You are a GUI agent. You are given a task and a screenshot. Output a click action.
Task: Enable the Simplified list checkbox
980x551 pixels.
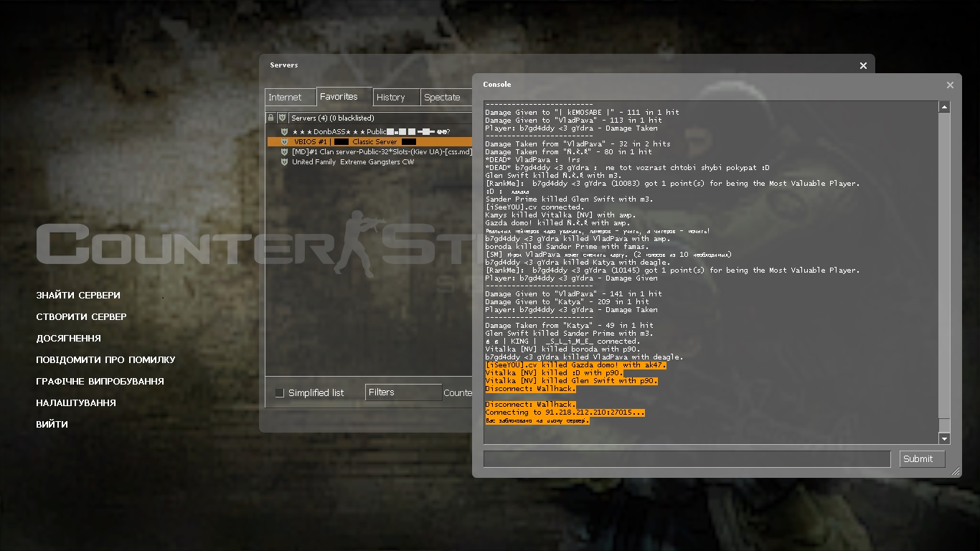280,392
